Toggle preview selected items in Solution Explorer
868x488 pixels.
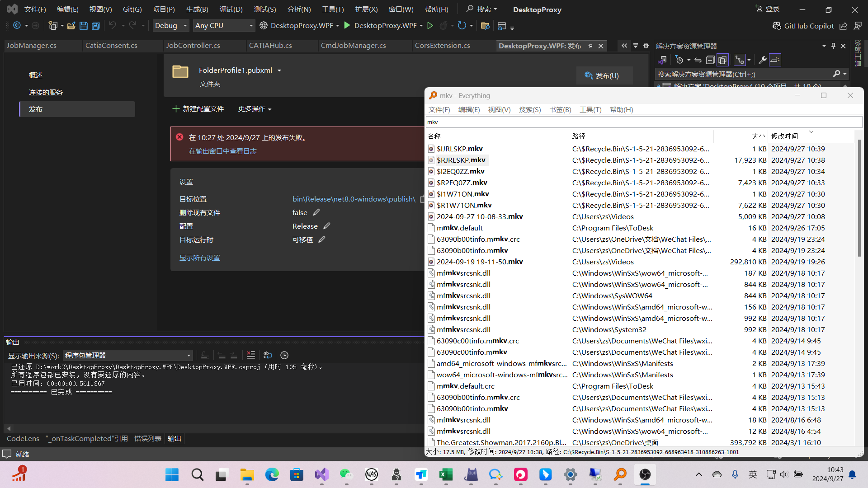coord(775,60)
